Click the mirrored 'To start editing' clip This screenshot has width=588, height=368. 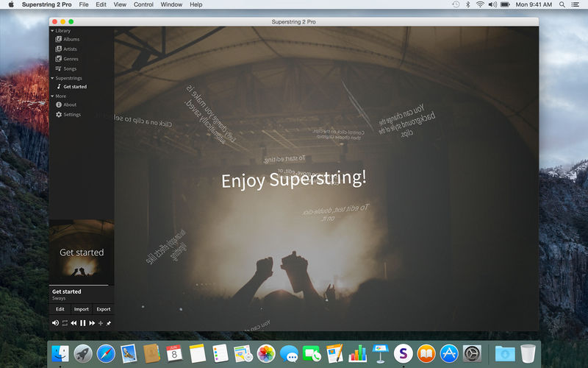pos(284,159)
